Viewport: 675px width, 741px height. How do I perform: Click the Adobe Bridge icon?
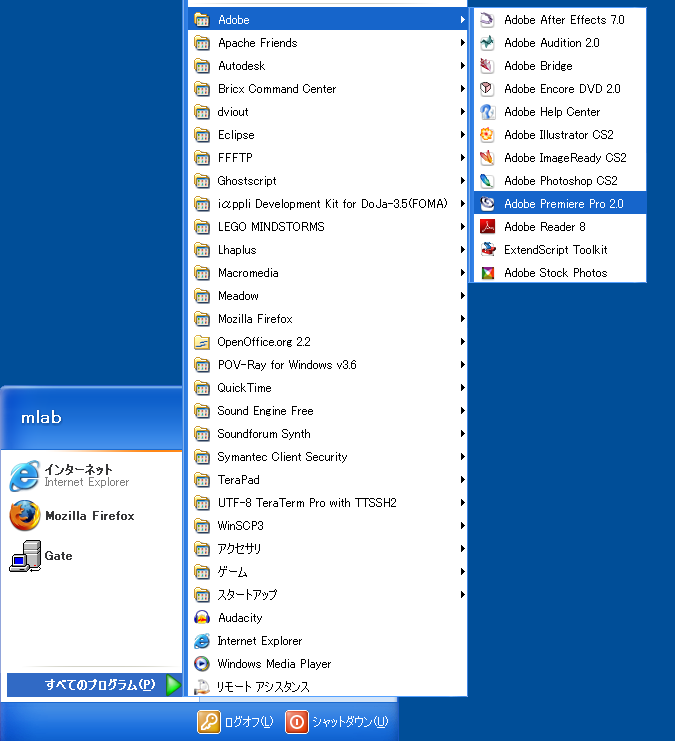tap(487, 66)
